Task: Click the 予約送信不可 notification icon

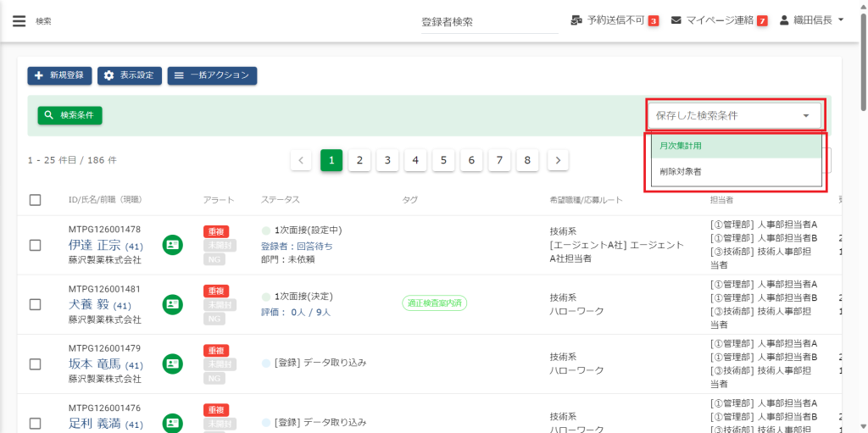Action: [x=576, y=20]
